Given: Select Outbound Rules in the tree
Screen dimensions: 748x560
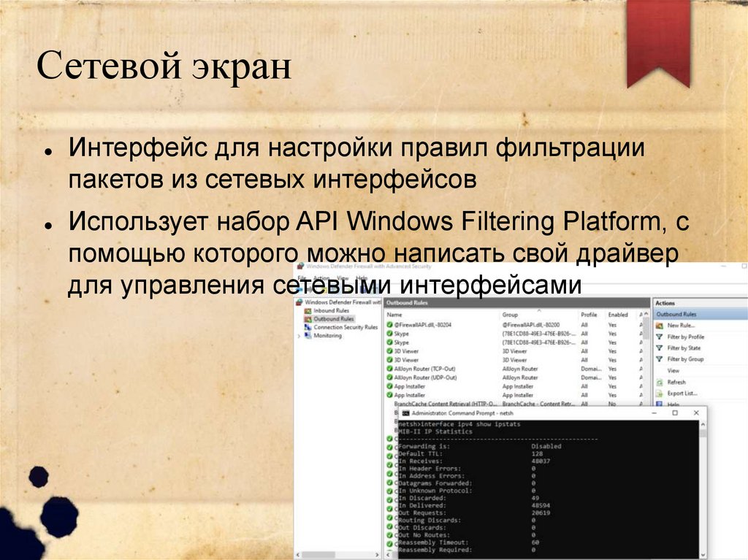Looking at the screenshot, I should 333,318.
